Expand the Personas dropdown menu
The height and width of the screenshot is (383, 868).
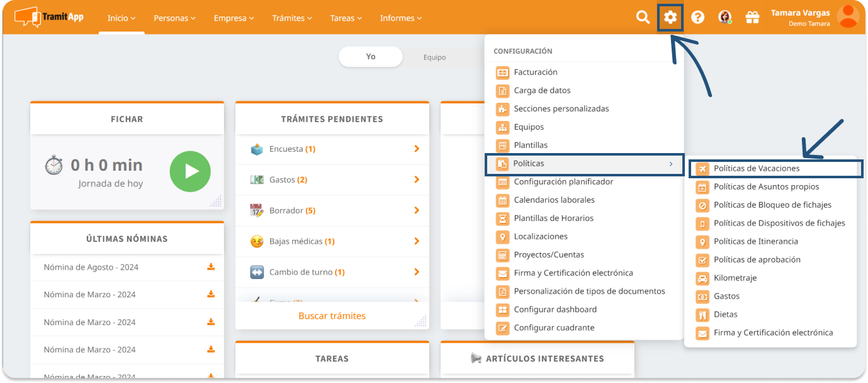tap(174, 18)
